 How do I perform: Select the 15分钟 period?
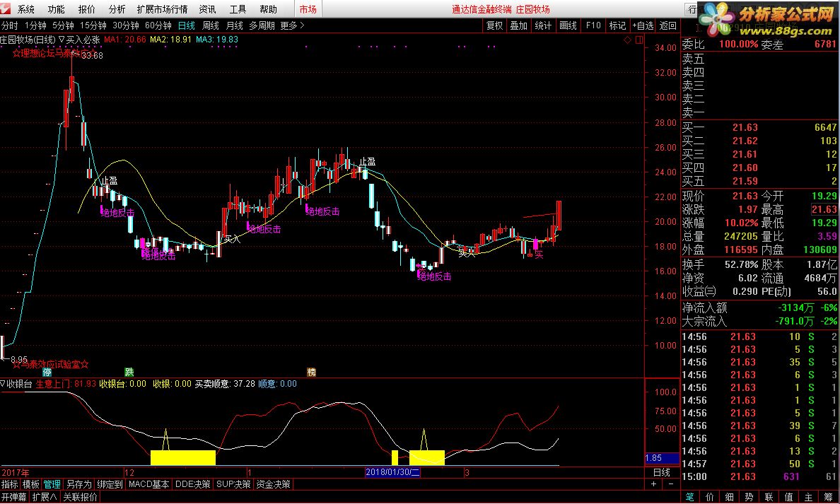[x=93, y=25]
